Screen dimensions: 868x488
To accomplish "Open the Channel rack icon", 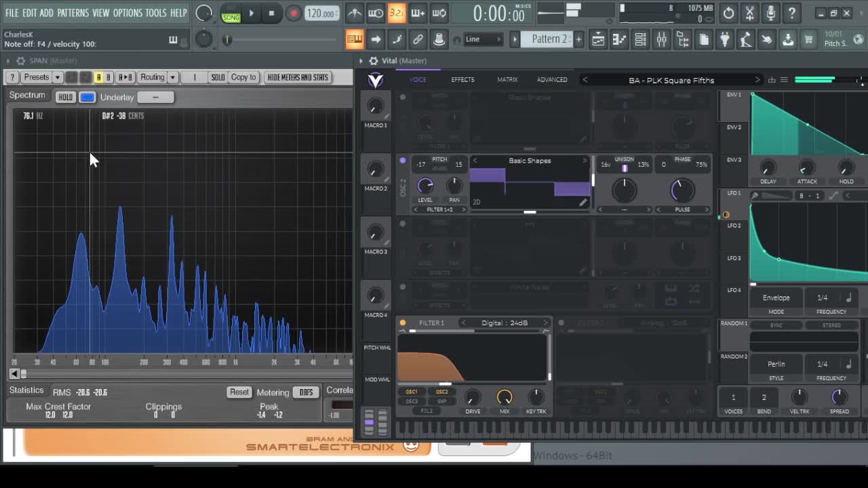I will [640, 39].
